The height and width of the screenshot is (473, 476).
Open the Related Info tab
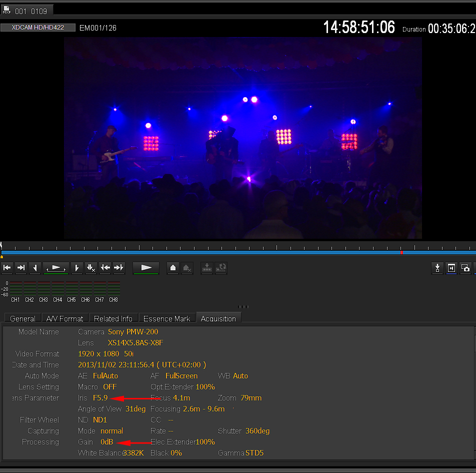coord(113,318)
